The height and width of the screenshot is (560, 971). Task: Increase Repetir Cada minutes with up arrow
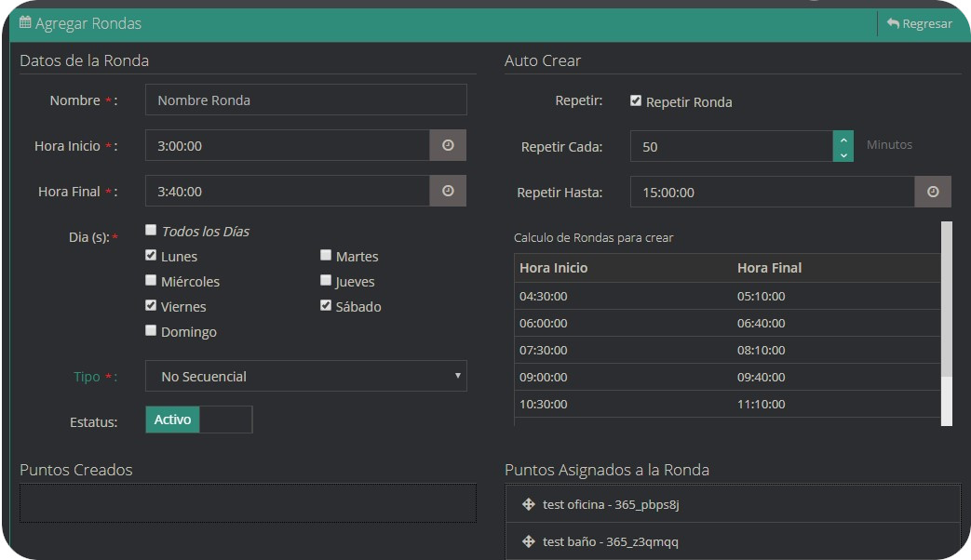pos(843,140)
